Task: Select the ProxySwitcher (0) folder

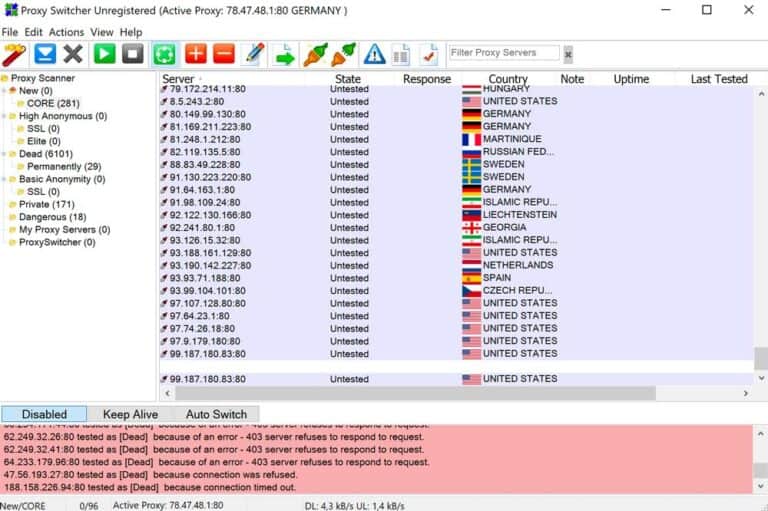Action: tap(57, 243)
